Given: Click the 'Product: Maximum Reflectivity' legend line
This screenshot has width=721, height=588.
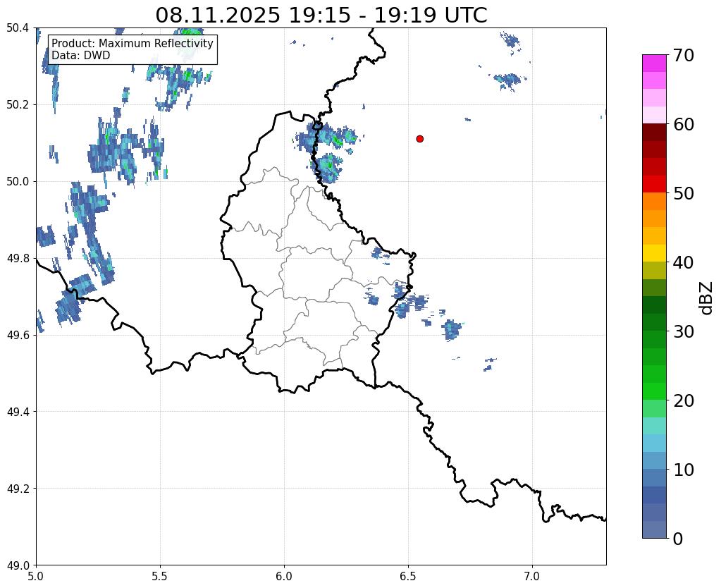Looking at the screenshot, I should pos(133,43).
